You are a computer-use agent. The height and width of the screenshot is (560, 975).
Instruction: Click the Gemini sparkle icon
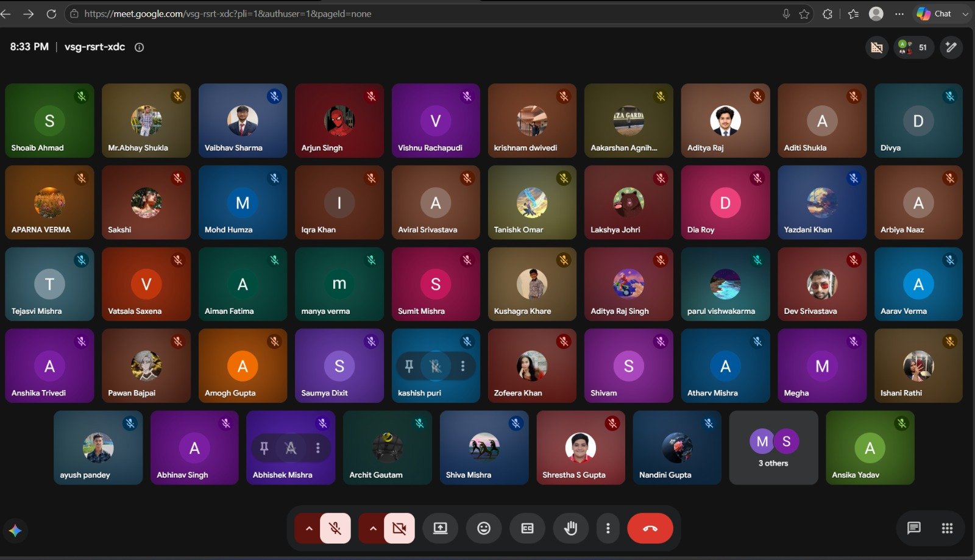pos(15,531)
